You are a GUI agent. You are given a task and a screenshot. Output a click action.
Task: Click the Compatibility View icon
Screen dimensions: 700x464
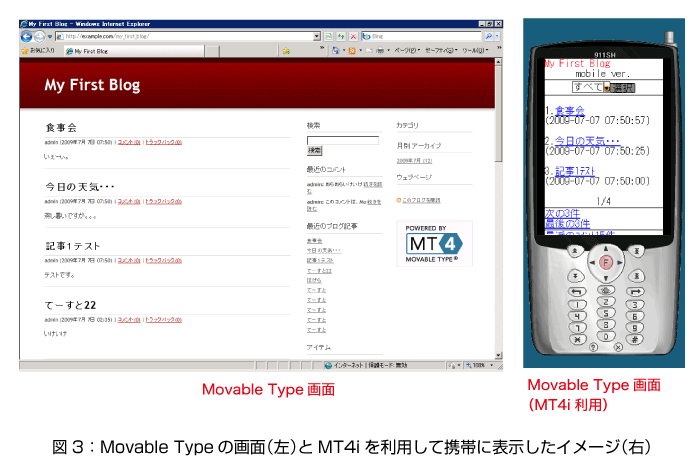coord(329,37)
